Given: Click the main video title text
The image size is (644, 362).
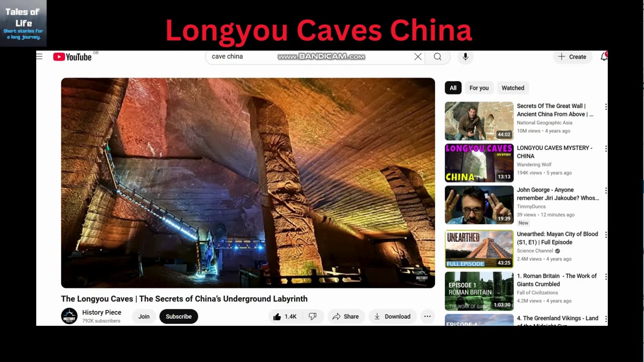Looking at the screenshot, I should click(x=184, y=299).
